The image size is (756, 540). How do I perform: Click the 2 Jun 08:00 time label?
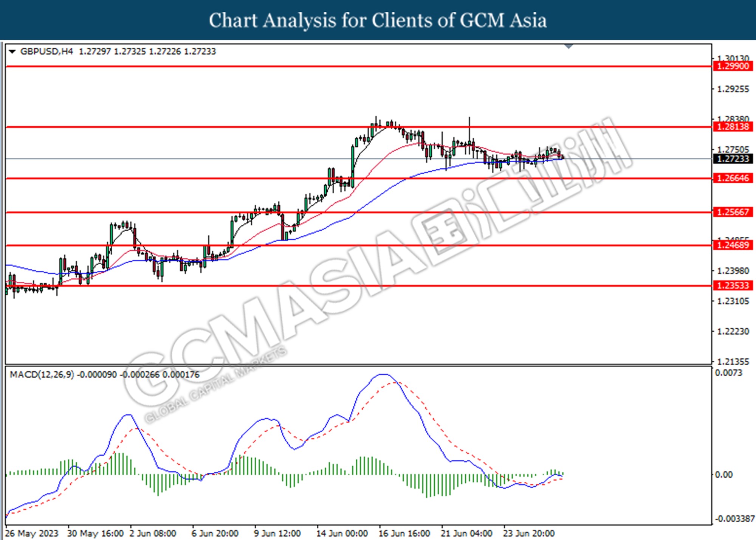[x=153, y=533]
